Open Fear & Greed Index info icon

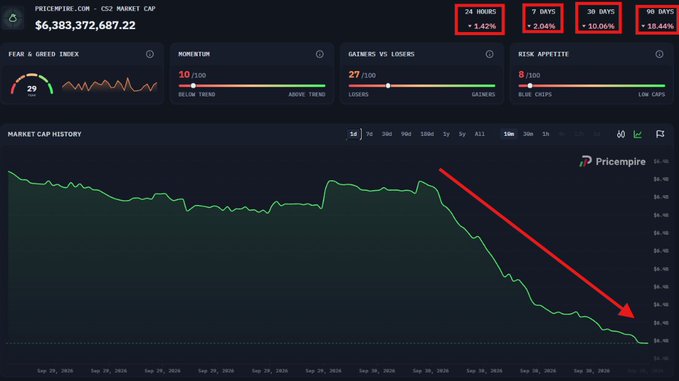149,54
